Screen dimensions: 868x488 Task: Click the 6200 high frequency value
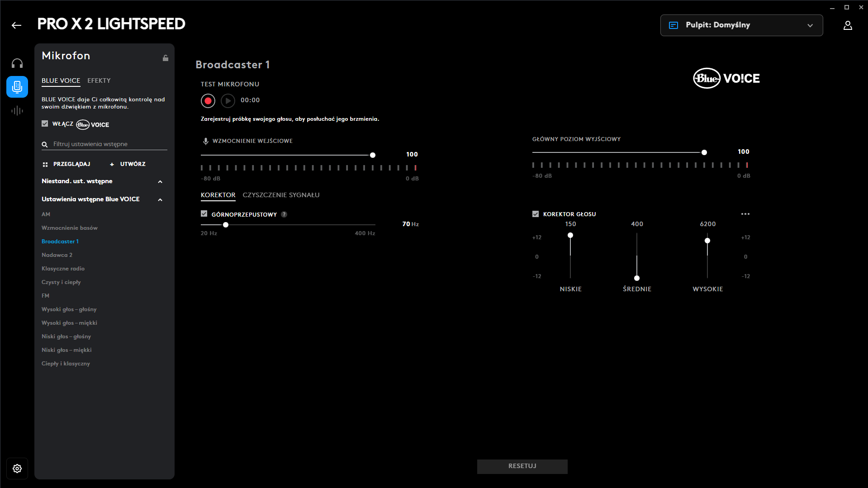708,224
